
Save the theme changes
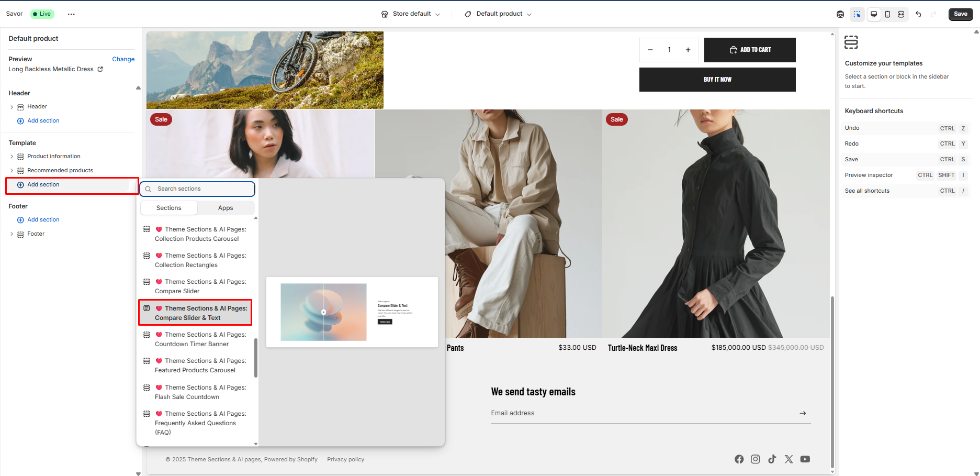click(x=961, y=14)
